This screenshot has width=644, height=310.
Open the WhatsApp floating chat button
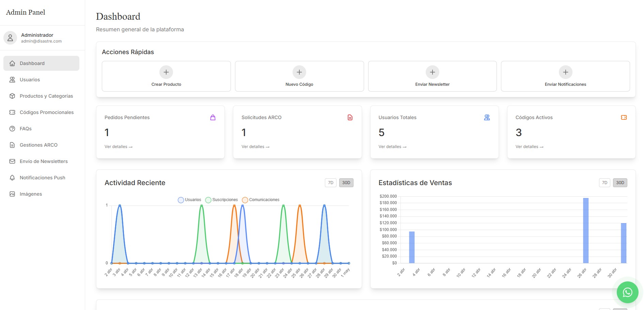click(x=627, y=292)
